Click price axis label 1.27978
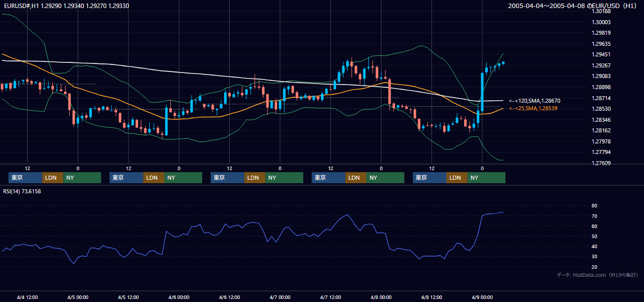The width and height of the screenshot is (644, 302). coord(601,141)
